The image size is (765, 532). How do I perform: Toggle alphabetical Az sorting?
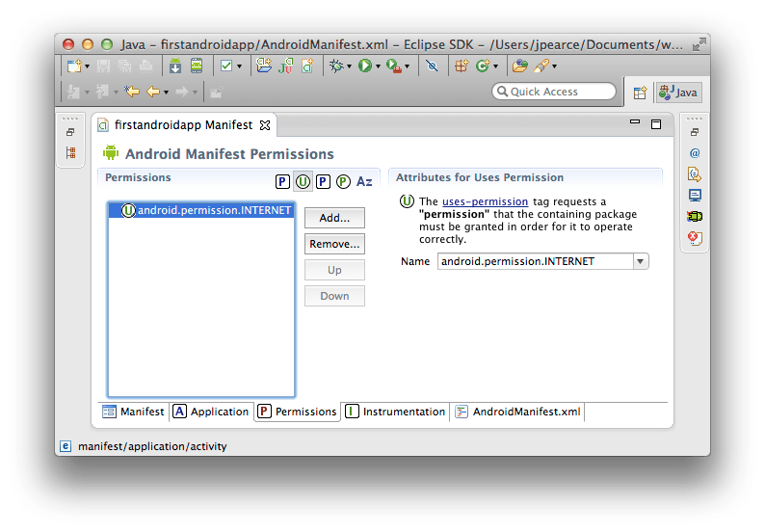[364, 181]
